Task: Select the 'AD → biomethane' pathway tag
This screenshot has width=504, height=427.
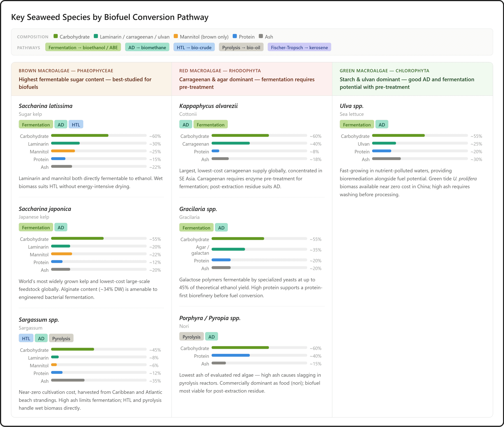Action: click(147, 47)
